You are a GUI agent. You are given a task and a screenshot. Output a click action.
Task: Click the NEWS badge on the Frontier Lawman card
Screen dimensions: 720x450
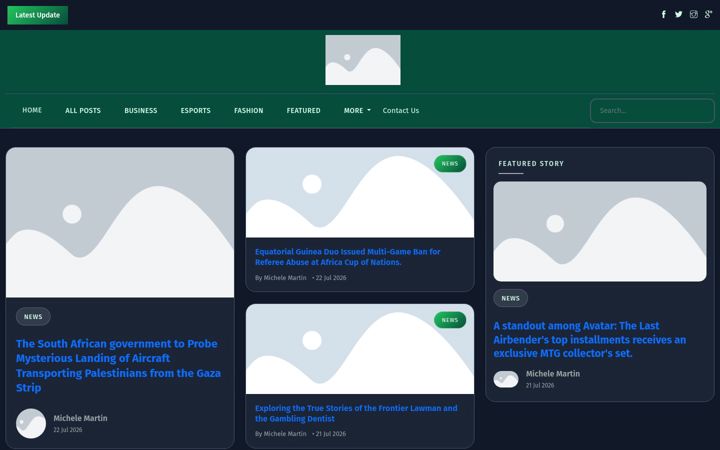[450, 320]
